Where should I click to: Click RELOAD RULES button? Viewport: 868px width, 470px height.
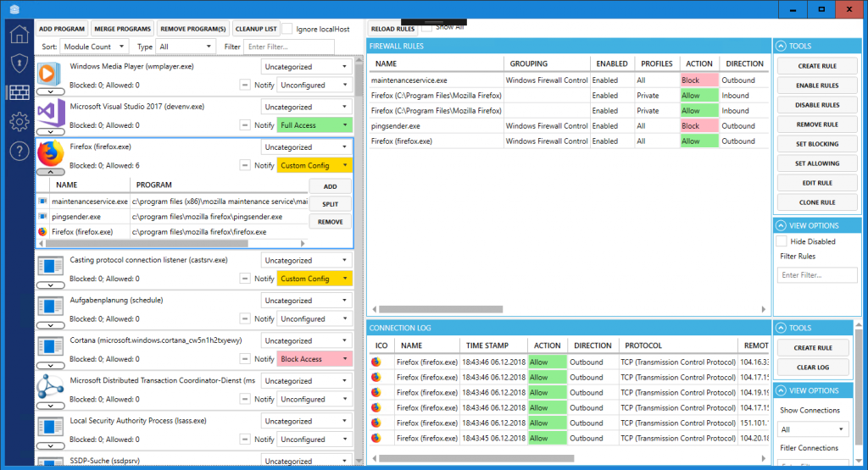point(392,29)
